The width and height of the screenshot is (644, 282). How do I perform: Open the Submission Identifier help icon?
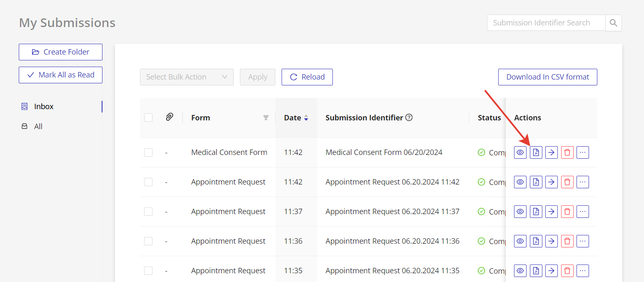click(409, 117)
